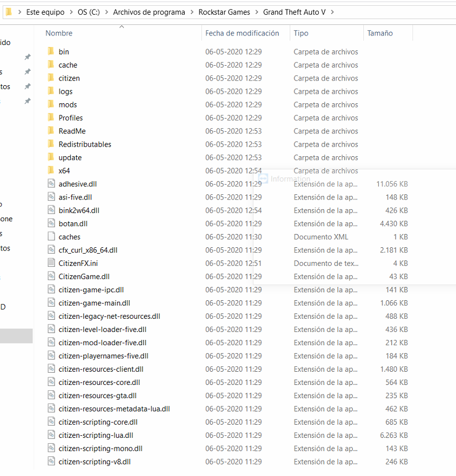
Task: Click the 4.430 KB size of botan.dll
Action: (x=394, y=223)
